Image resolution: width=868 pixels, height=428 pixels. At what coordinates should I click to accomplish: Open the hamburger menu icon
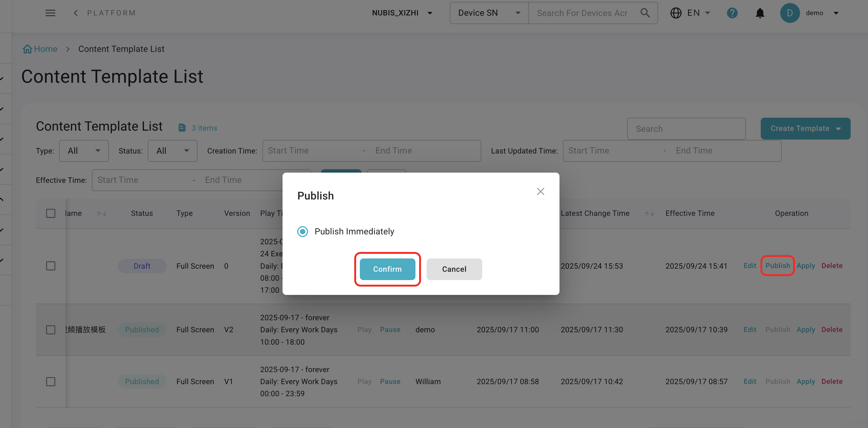[x=50, y=13]
